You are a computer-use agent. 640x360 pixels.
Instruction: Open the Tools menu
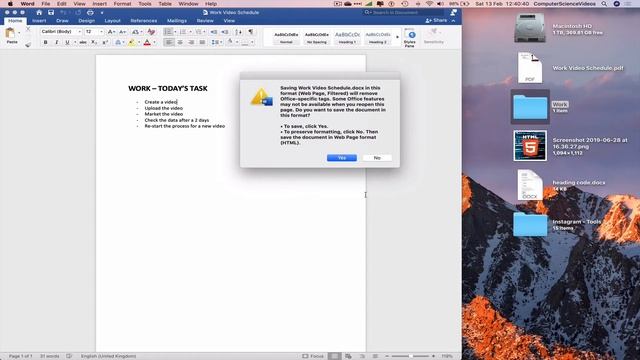pos(144,4)
